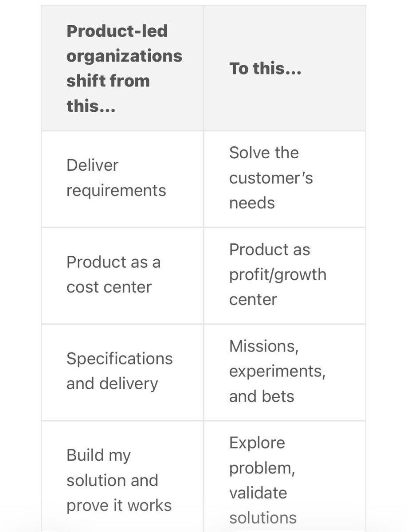Screen dimensions: 407x532
Task: Click the words 'prove it works' in the last row
Action: coord(119,506)
